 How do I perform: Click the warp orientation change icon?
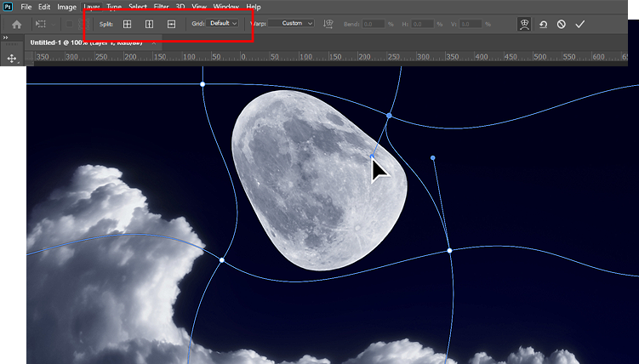click(x=329, y=24)
